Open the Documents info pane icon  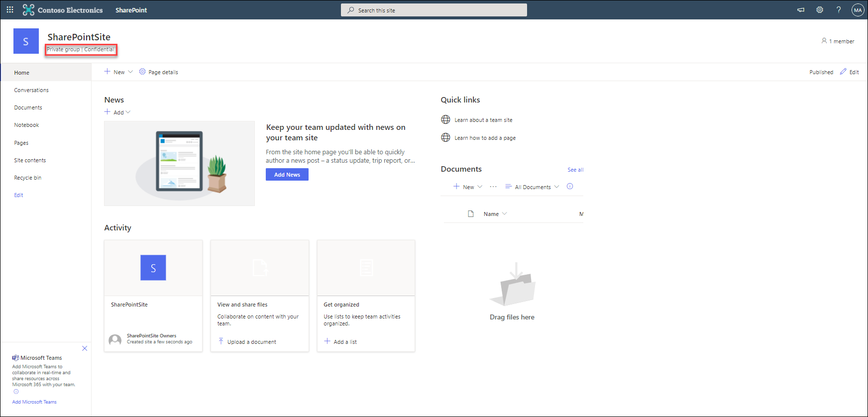click(x=570, y=187)
